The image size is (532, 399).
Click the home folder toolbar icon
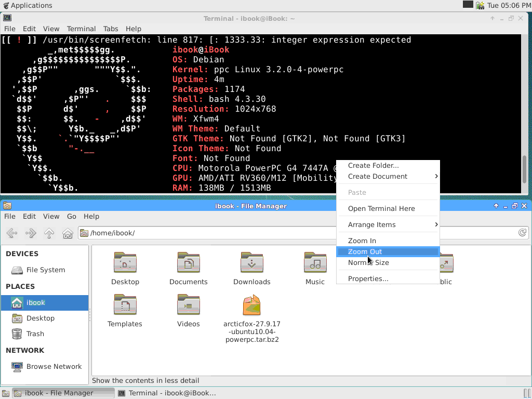point(68,233)
